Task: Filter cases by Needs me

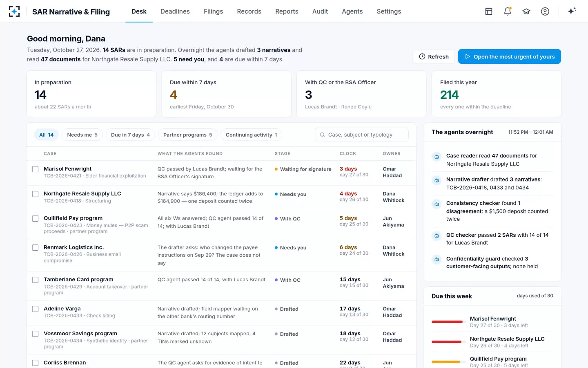Action: [82, 135]
